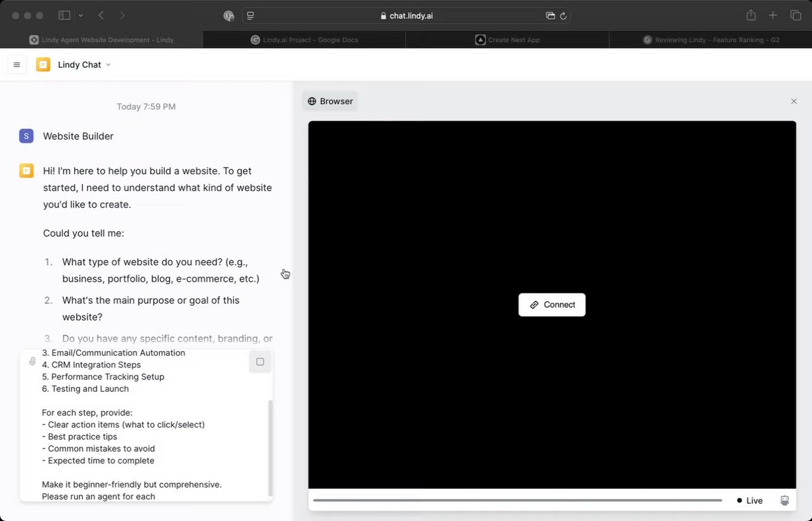Click the '- Best practice tips' line
The height and width of the screenshot is (521, 812).
[79, 437]
